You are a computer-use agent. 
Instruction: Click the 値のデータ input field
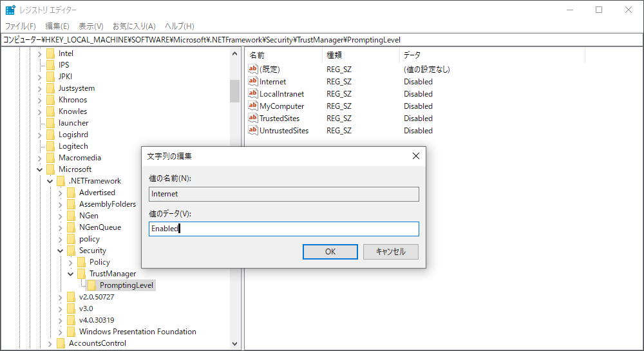(x=284, y=229)
